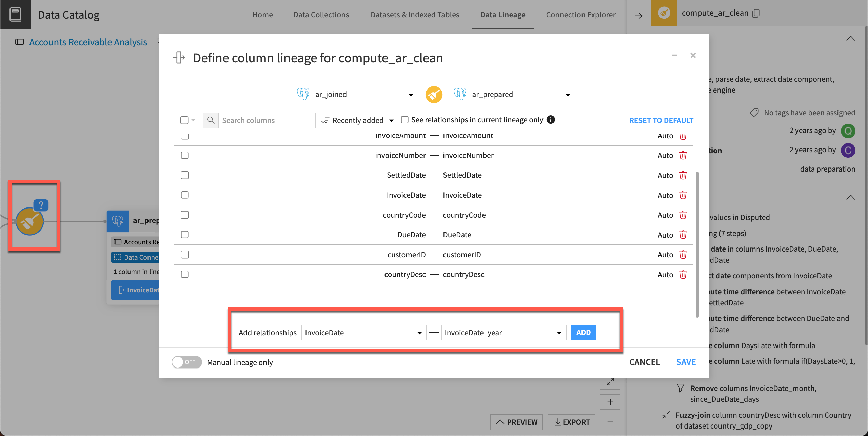Image resolution: width=868 pixels, height=436 pixels.
Task: Click the green Q user avatar
Action: 848,131
